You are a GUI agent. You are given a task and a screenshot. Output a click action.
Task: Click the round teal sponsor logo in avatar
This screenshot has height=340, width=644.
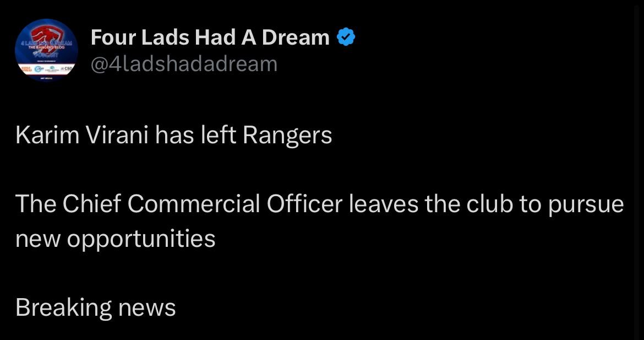(39, 69)
